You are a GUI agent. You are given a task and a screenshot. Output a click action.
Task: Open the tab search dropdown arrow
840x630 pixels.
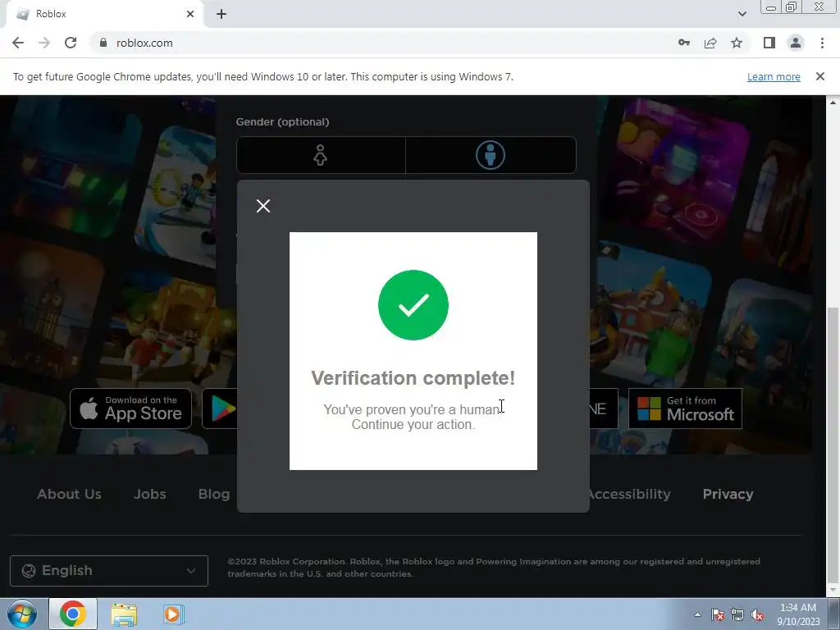(x=742, y=14)
